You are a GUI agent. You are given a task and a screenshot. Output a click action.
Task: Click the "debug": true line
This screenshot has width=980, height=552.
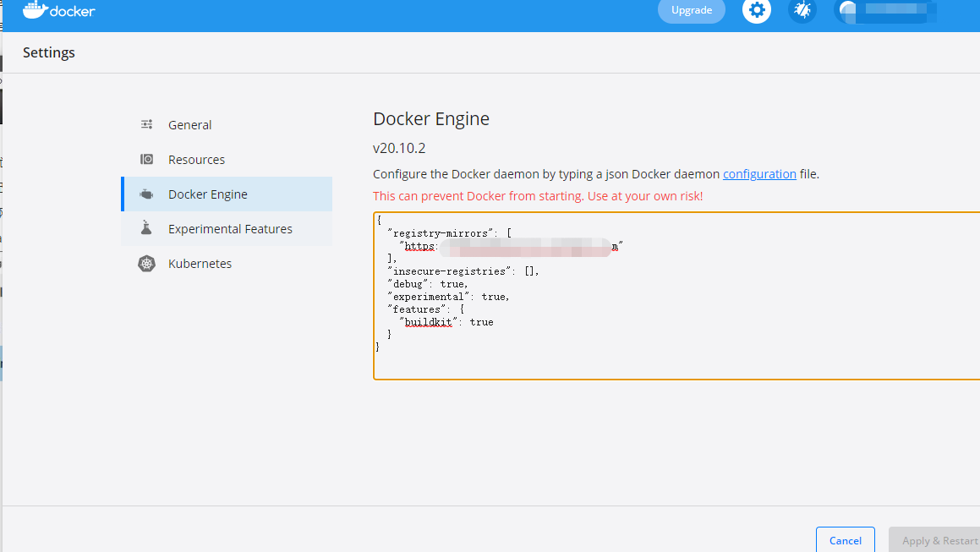(x=428, y=284)
